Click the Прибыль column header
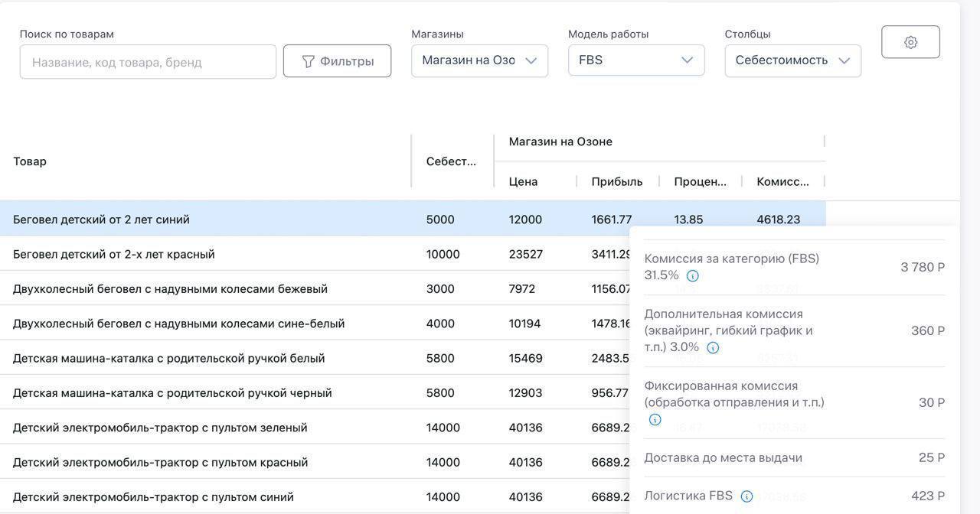The height and width of the screenshot is (514, 980). [x=616, y=182]
